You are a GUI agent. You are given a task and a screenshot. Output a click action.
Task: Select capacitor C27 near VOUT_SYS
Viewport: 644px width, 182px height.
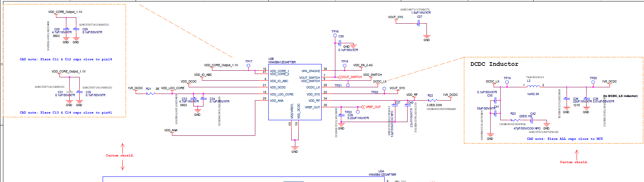[418, 23]
